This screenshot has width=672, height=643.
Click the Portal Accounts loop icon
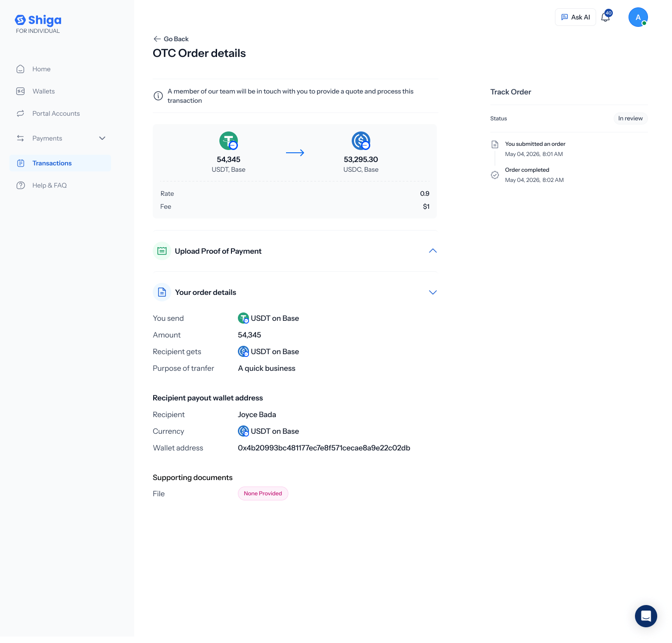coord(20,113)
